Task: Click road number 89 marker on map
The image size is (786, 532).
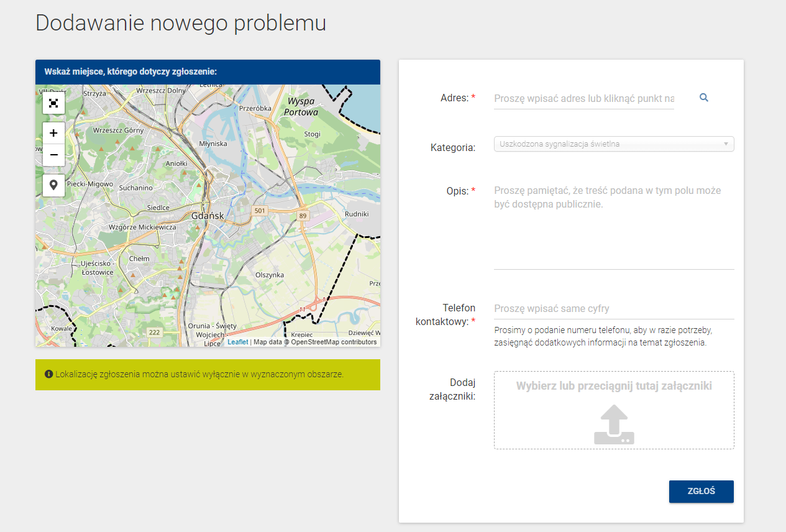Action: pyautogui.click(x=303, y=216)
